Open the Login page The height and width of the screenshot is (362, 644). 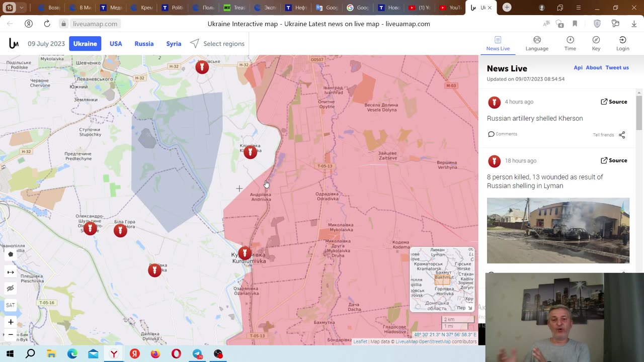[x=623, y=44]
